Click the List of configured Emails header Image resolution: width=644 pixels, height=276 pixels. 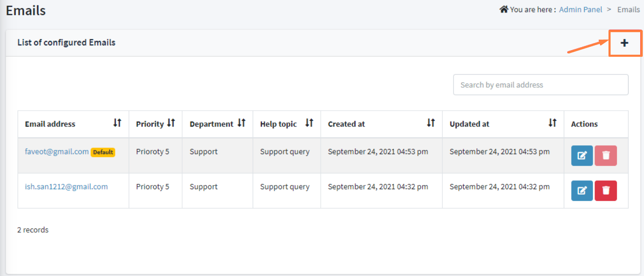tap(66, 42)
